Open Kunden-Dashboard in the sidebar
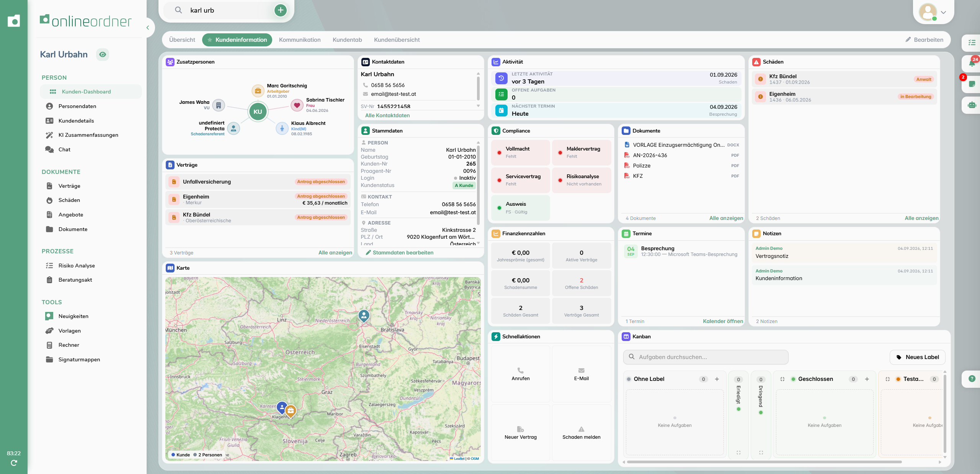The height and width of the screenshot is (474, 980). tap(91, 92)
